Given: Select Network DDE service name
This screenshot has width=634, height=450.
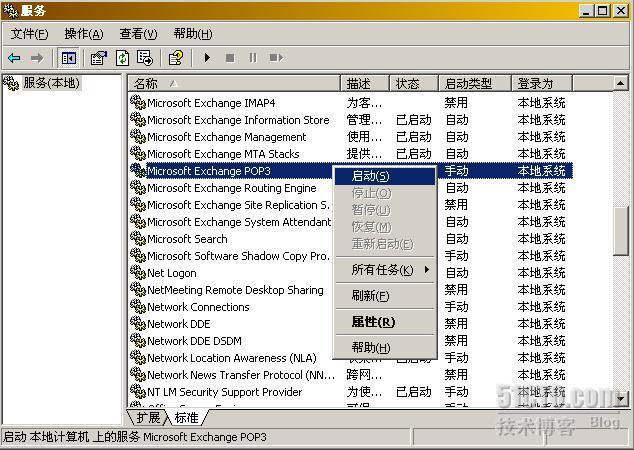Looking at the screenshot, I should point(179,323).
